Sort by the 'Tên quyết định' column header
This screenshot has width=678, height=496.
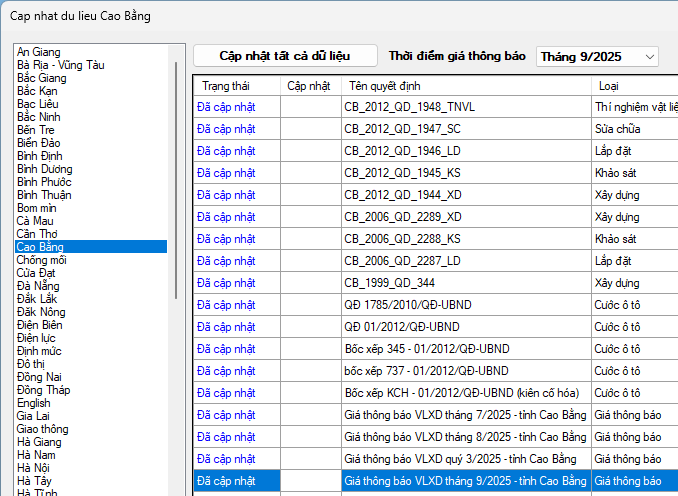(x=380, y=86)
